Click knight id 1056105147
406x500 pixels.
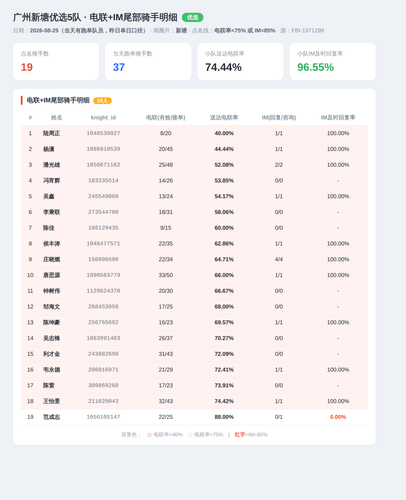103,417
